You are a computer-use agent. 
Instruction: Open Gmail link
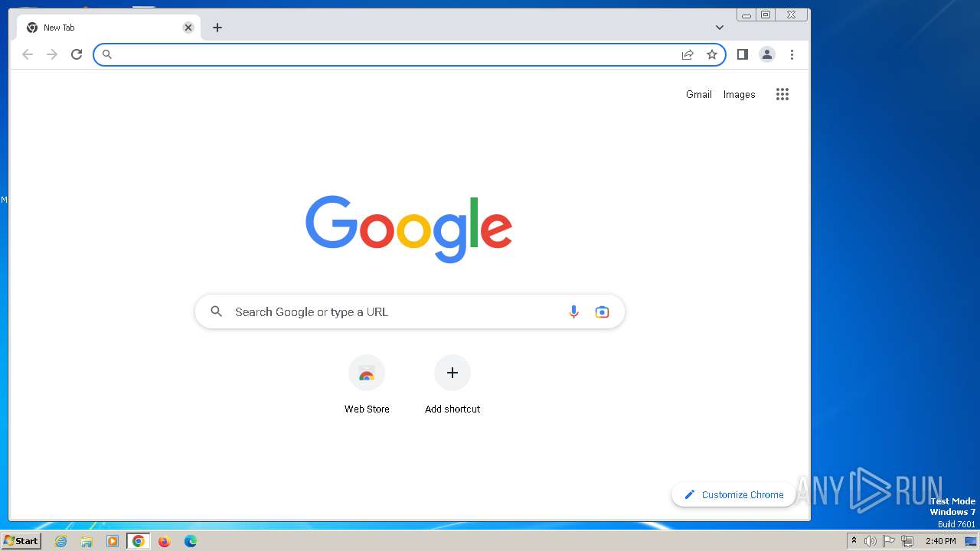pyautogui.click(x=699, y=94)
